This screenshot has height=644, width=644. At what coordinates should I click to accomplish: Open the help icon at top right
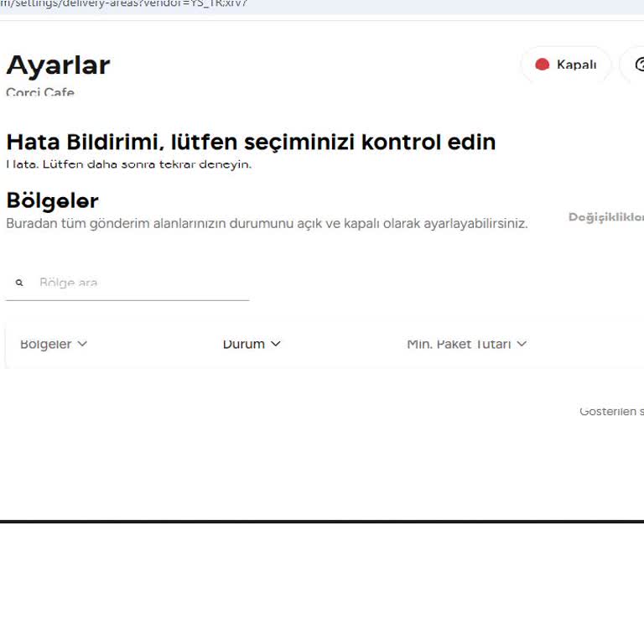click(639, 65)
